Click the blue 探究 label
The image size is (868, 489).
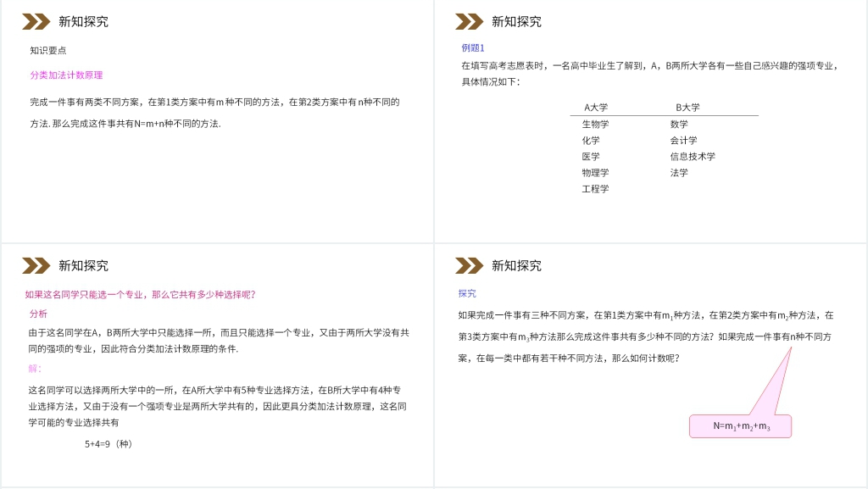[467, 294]
